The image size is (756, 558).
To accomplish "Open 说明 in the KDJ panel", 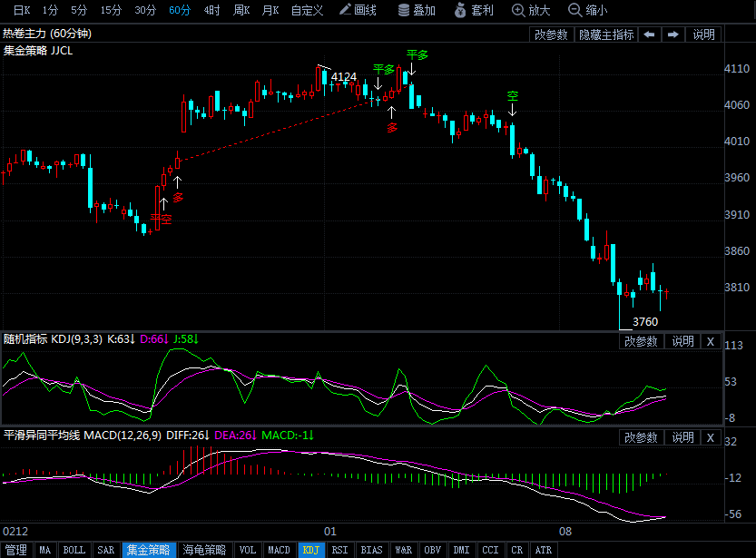I will 682,341.
